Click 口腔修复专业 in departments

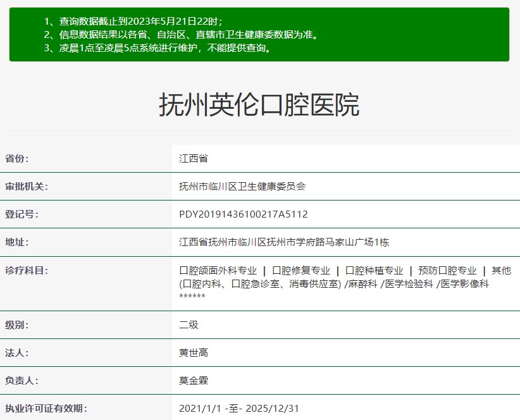(301, 271)
